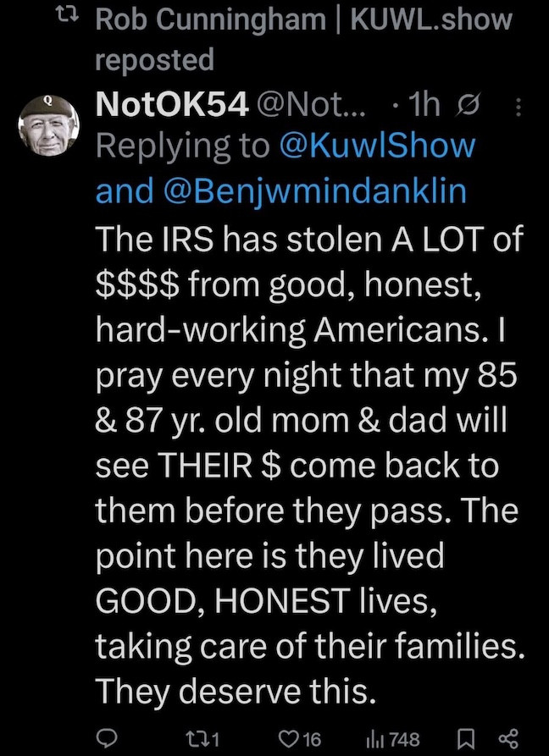Click the reply speech bubble icon
Image resolution: width=549 pixels, height=756 pixels.
pyautogui.click(x=105, y=737)
